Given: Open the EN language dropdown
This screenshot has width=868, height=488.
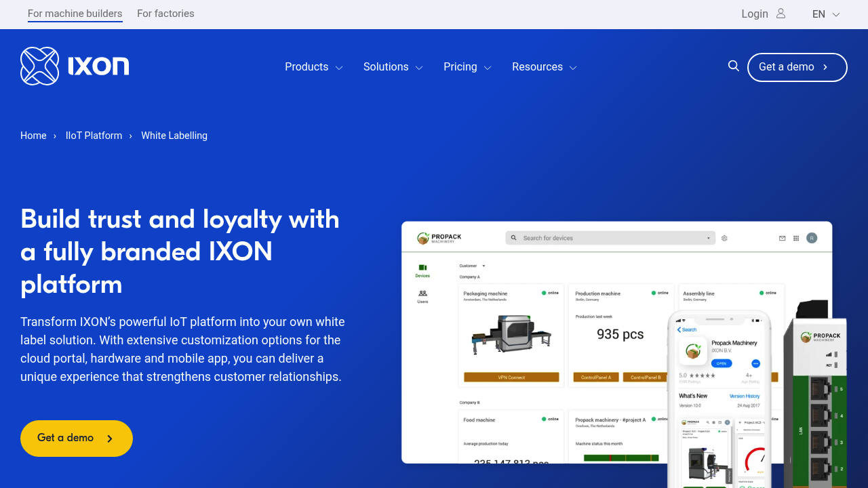Looking at the screenshot, I should pyautogui.click(x=825, y=14).
